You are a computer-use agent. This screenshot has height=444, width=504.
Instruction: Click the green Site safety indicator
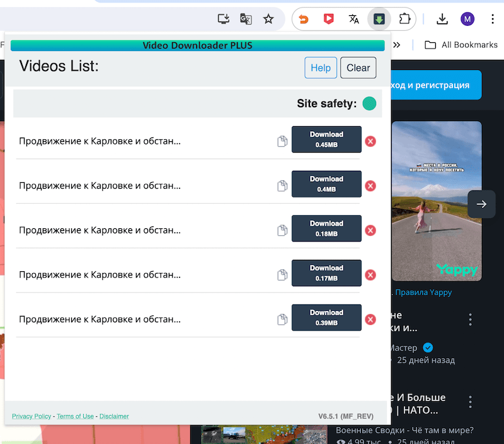pos(370,103)
